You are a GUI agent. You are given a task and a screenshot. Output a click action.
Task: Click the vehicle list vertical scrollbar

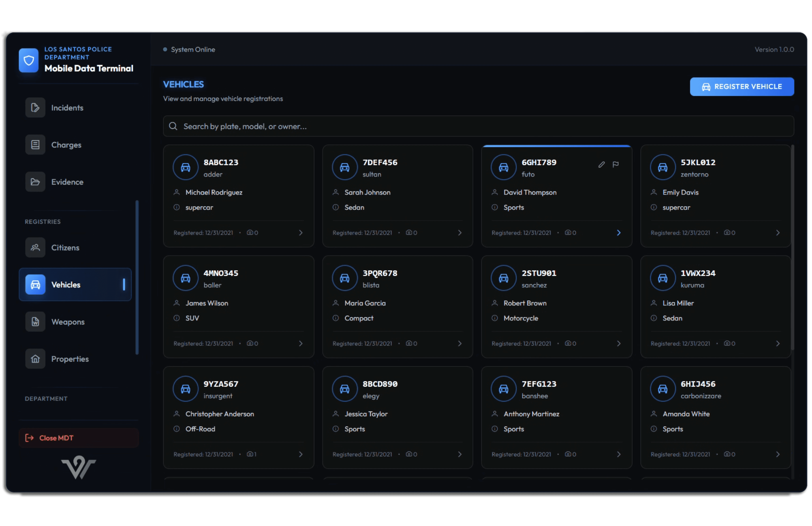coord(792,248)
